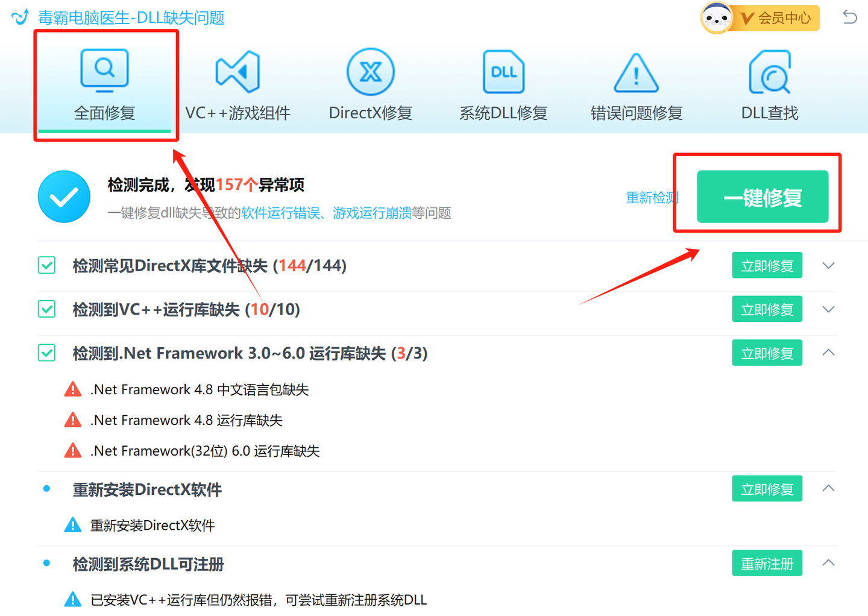Open 系统DLL修复 panel
Screen dimensions: 868x616
pyautogui.click(x=503, y=84)
